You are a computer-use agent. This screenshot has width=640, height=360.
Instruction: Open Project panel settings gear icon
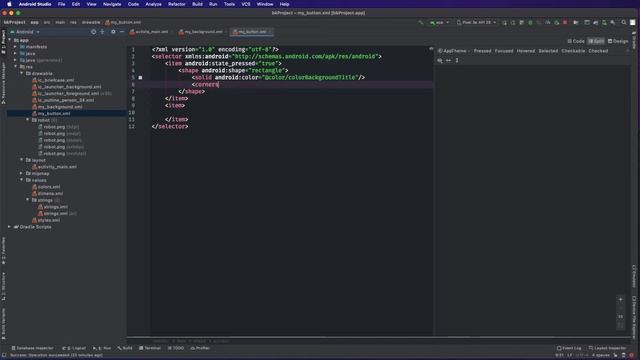[113, 32]
